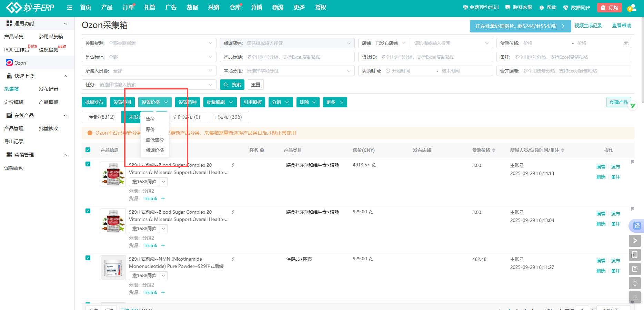This screenshot has width=644, height=310.
Task: Click the flag icon on first product row
Action: click(x=632, y=162)
